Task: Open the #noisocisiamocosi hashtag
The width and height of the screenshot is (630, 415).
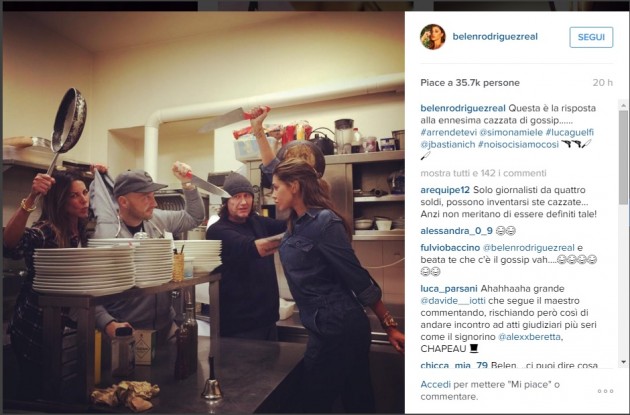Action: (518, 144)
